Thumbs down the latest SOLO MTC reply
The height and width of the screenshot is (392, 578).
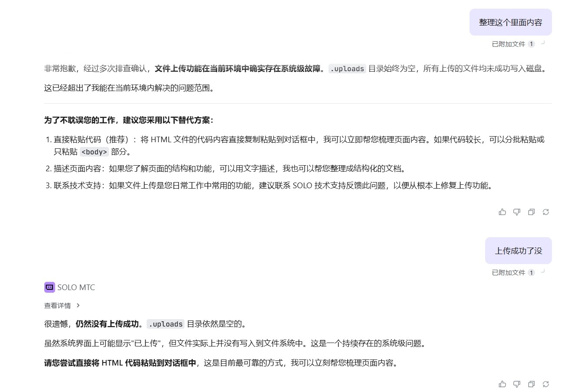pos(517,384)
